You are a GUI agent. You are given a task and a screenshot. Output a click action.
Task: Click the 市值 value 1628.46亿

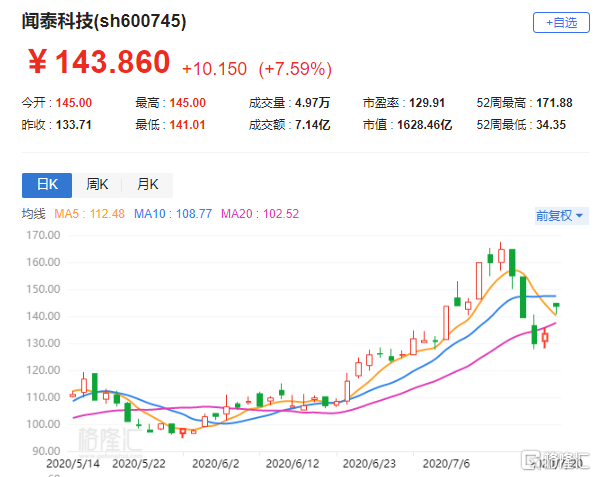425,125
